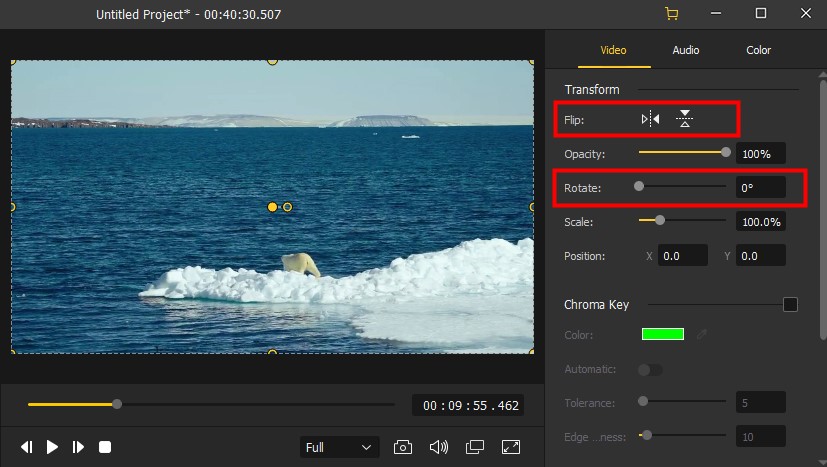
Task: Enable the Chroma Key checkbox
Action: (790, 304)
